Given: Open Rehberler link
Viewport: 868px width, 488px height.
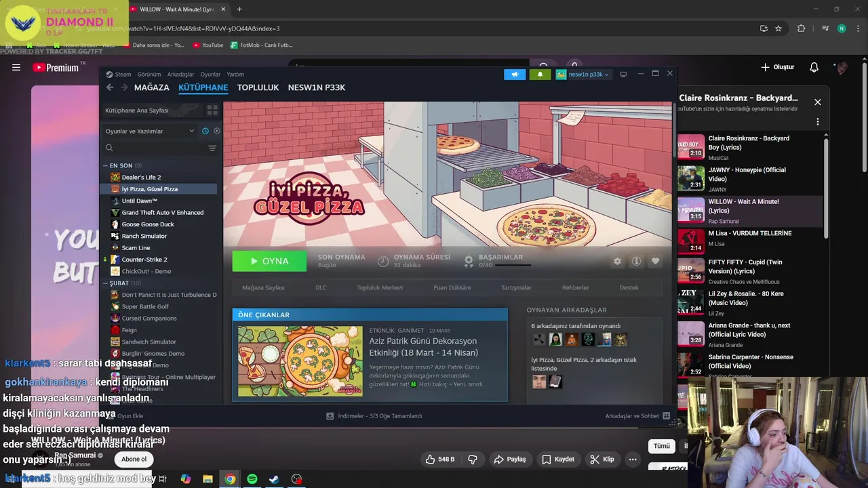Looking at the screenshot, I should 576,287.
